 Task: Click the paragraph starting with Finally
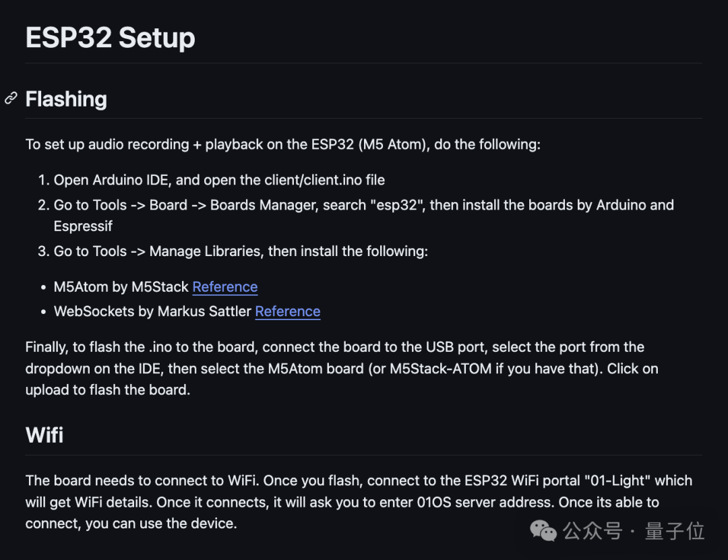pyautogui.click(x=334, y=368)
